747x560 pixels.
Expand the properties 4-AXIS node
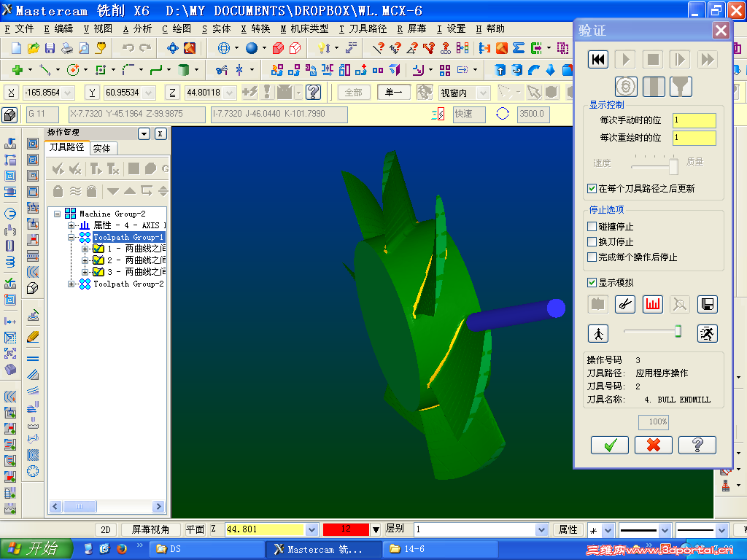point(71,225)
